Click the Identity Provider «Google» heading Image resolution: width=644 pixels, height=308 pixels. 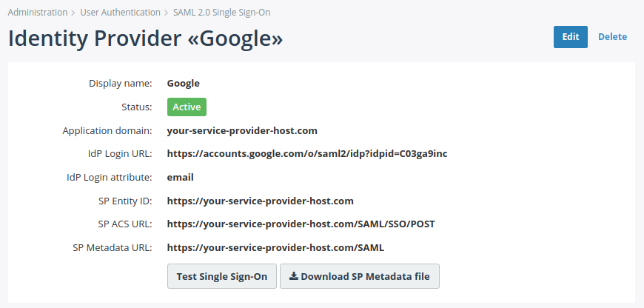click(x=146, y=38)
